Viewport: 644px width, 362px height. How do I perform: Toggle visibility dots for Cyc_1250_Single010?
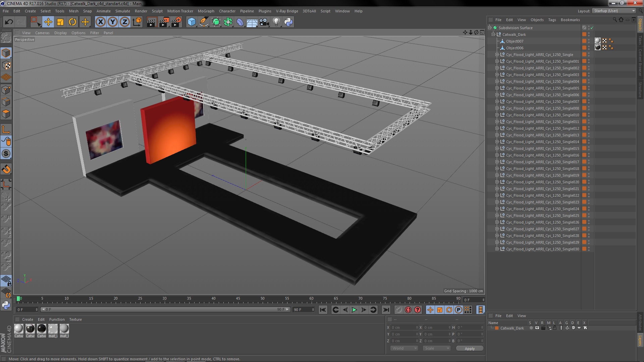coord(589,115)
